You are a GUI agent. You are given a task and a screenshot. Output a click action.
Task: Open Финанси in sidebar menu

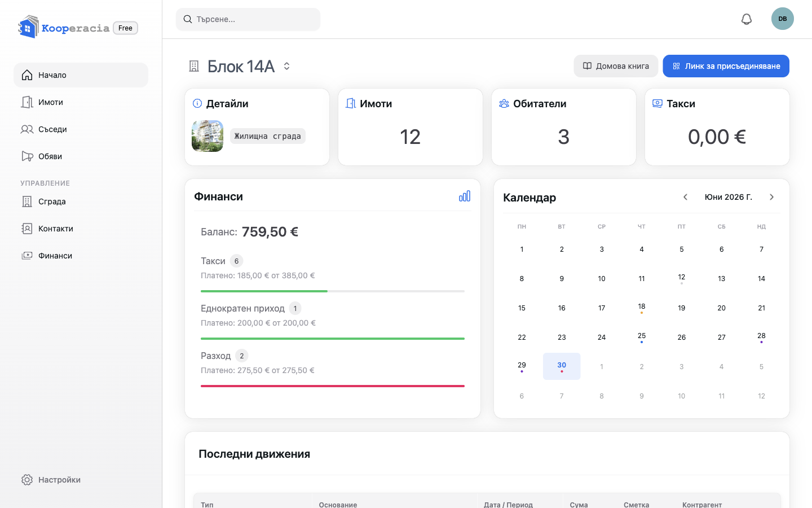point(81,256)
